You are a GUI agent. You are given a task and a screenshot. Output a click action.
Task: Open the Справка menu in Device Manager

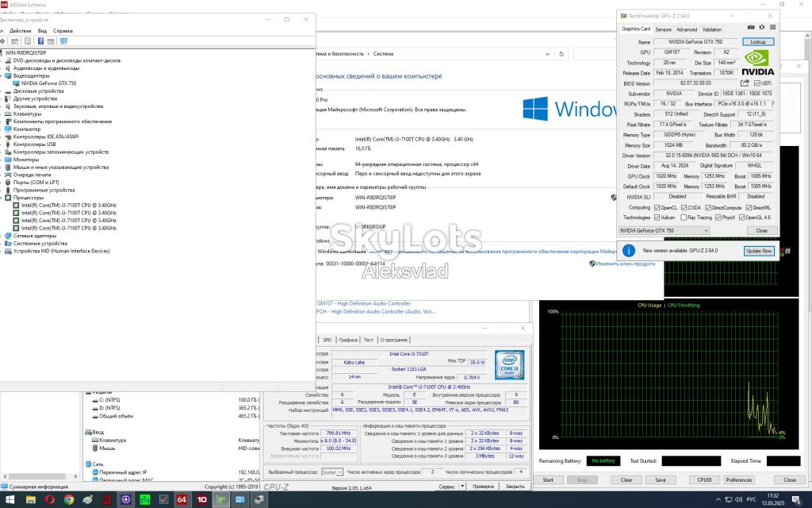tap(63, 31)
